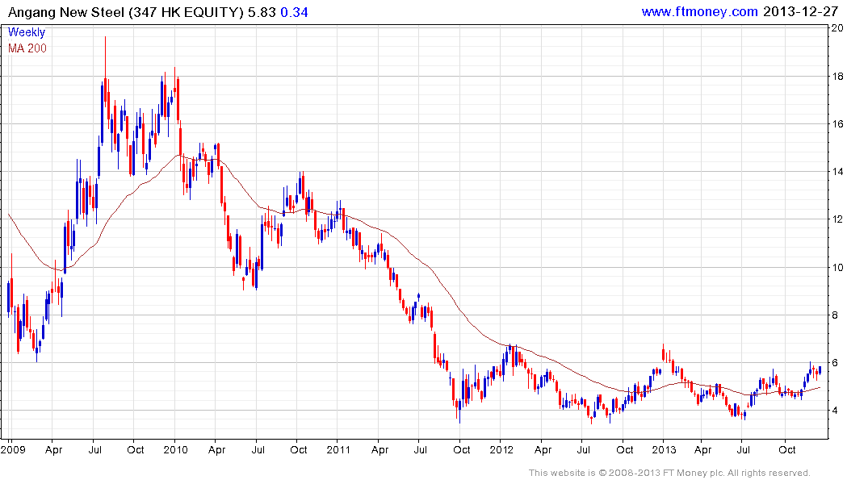
Task: Click the 20 price axis label
Action: click(x=837, y=27)
